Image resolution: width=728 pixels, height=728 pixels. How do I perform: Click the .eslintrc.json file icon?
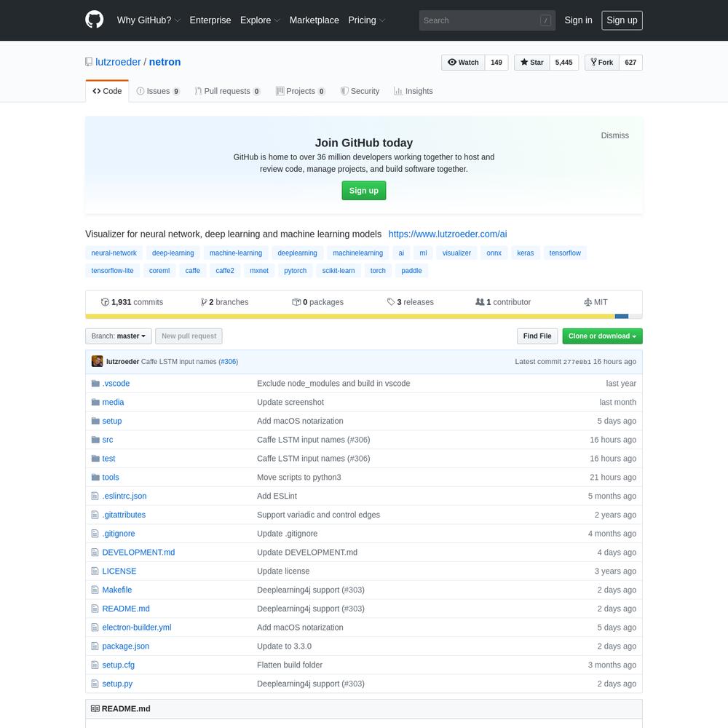(x=95, y=496)
